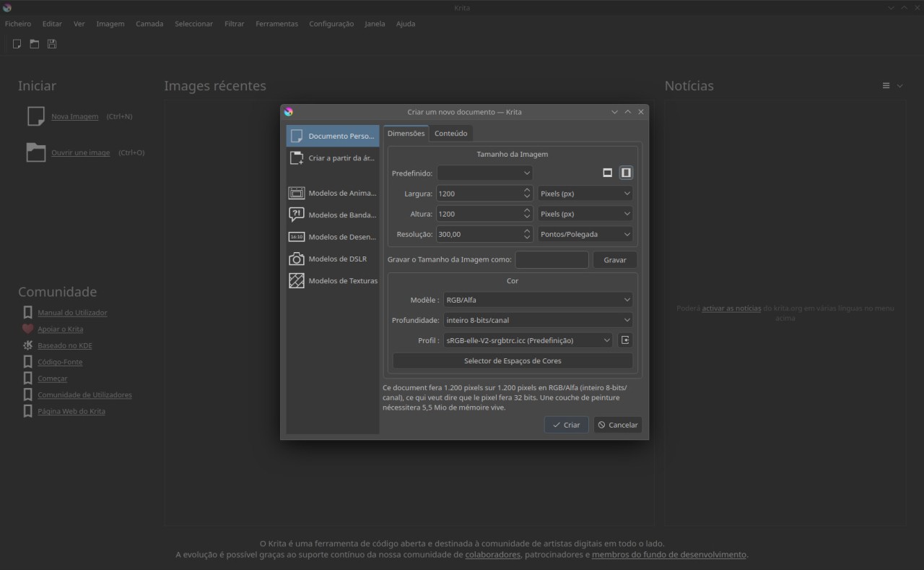924x570 pixels.
Task: Click the open file toolbar icon
Action: tap(35, 44)
